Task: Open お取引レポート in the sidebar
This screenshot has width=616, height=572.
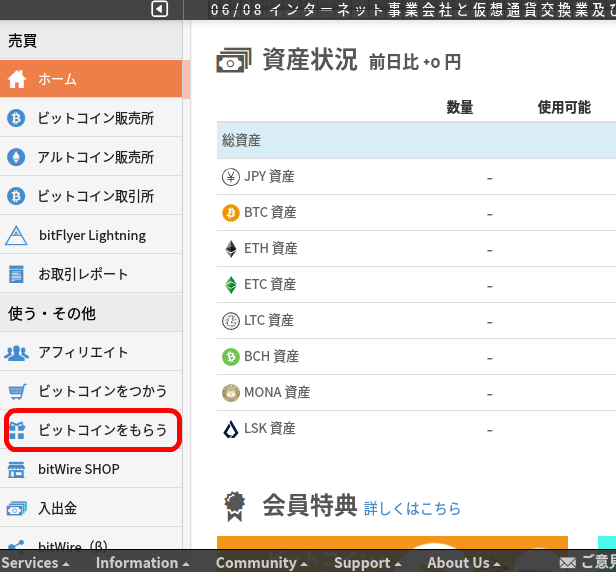Action: tap(91, 274)
